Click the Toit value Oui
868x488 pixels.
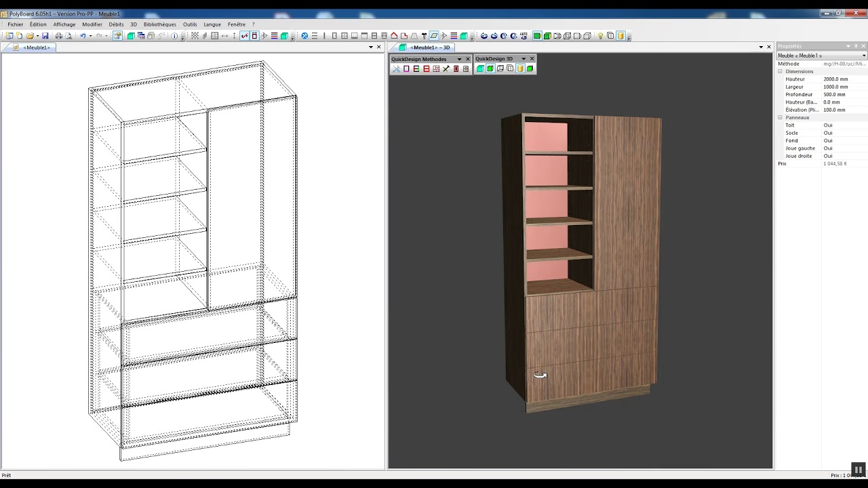click(x=828, y=125)
